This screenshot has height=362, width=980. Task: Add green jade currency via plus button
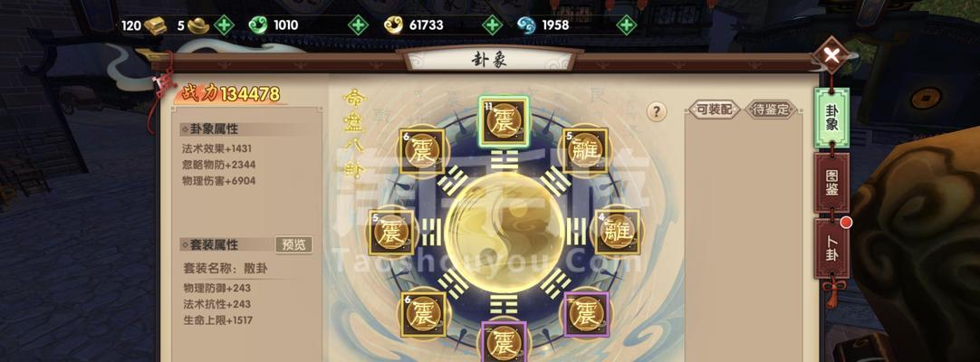[358, 25]
